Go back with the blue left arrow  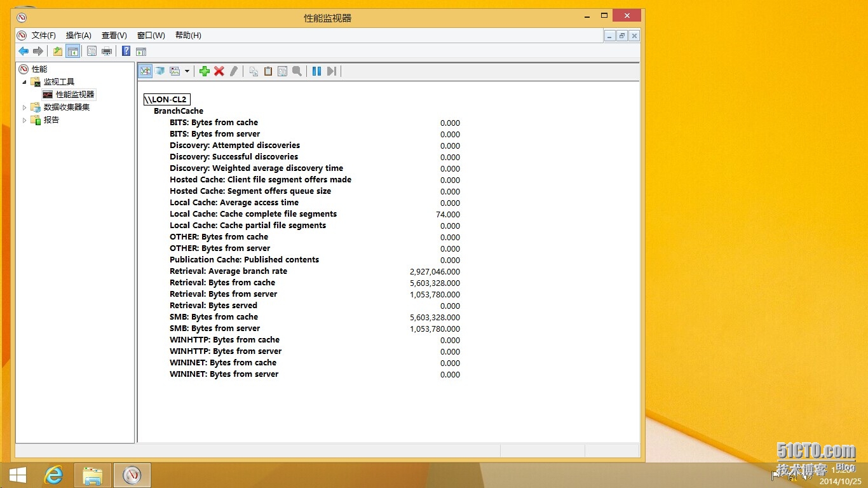point(24,51)
